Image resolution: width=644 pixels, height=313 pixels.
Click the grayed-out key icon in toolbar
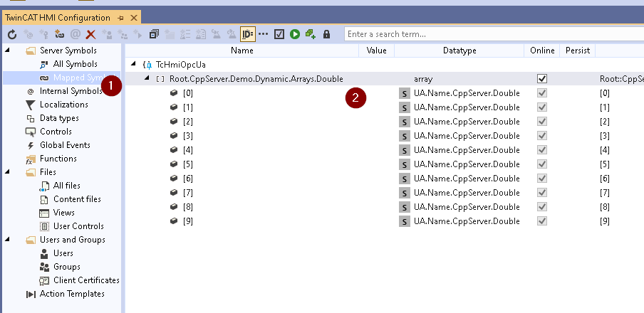coord(43,34)
